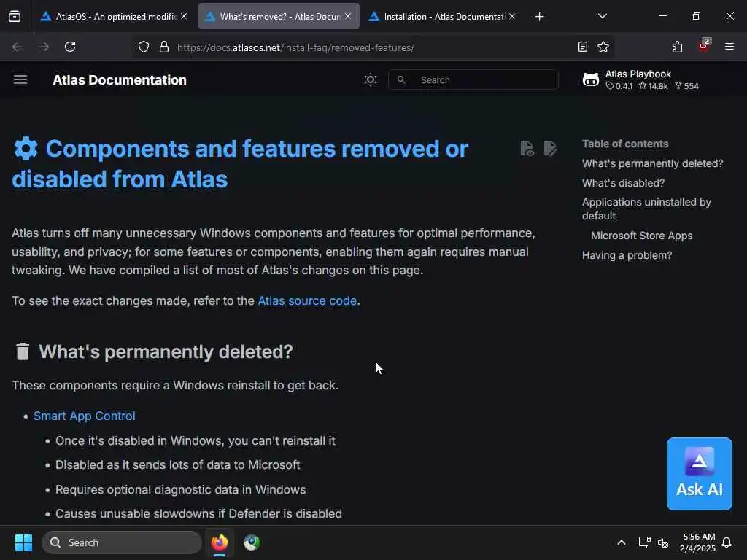
Task: View source of this page icon
Action: (x=527, y=149)
